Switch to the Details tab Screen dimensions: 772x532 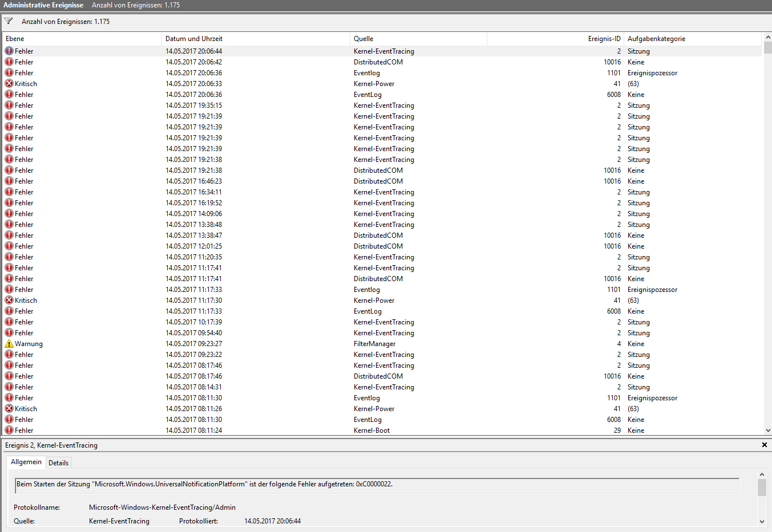[x=58, y=463]
